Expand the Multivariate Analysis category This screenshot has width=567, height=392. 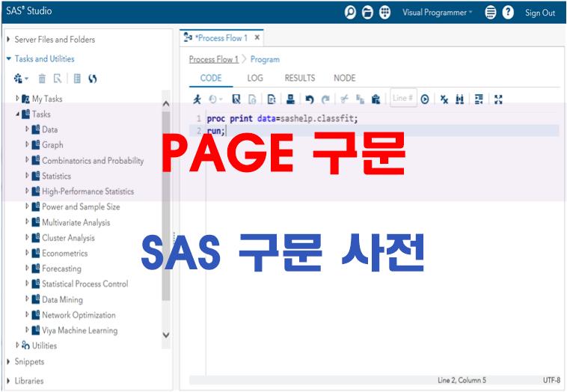(x=27, y=221)
